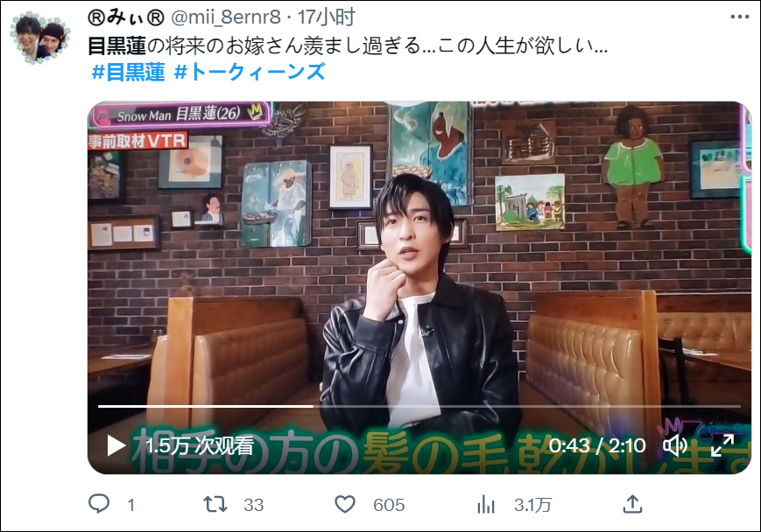The height and width of the screenshot is (532, 761).
Task: Open the @mii_8ernr8 profile handle
Action: click(x=226, y=17)
